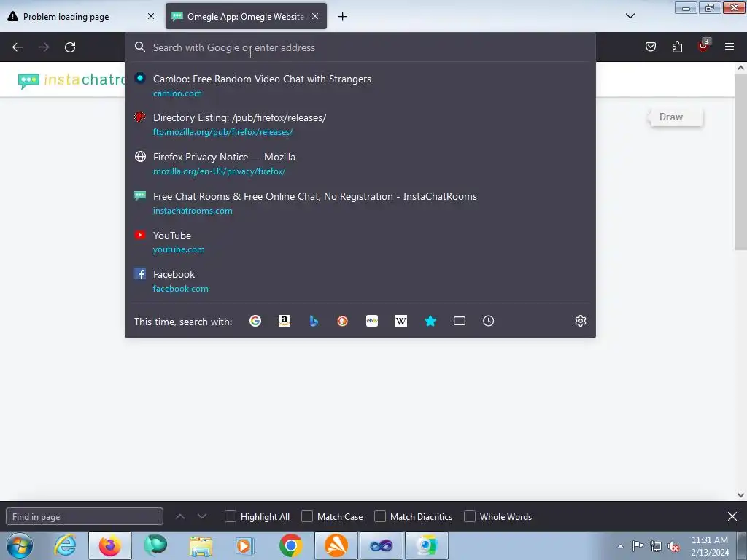Close the find in page bar

pos(732,516)
